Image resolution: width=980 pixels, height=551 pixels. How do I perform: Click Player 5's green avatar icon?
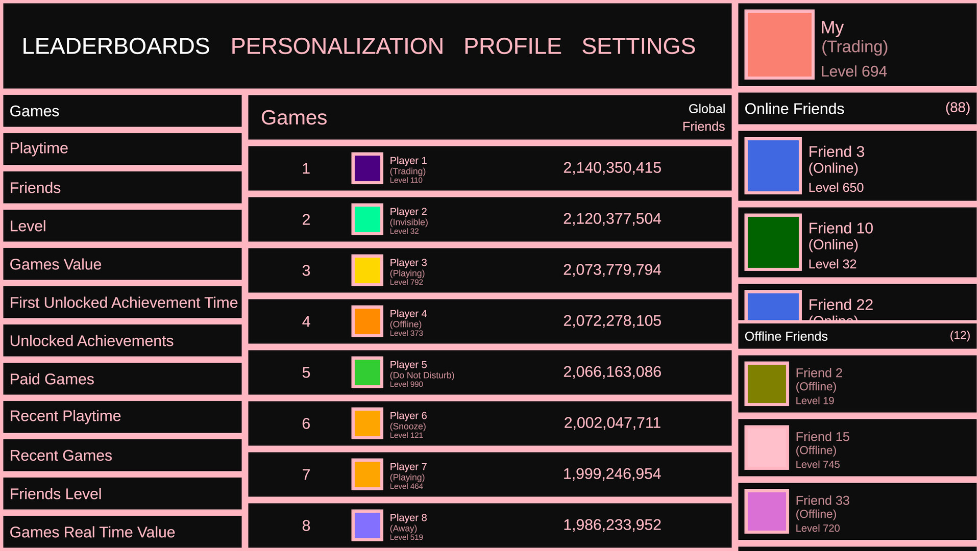tap(367, 372)
